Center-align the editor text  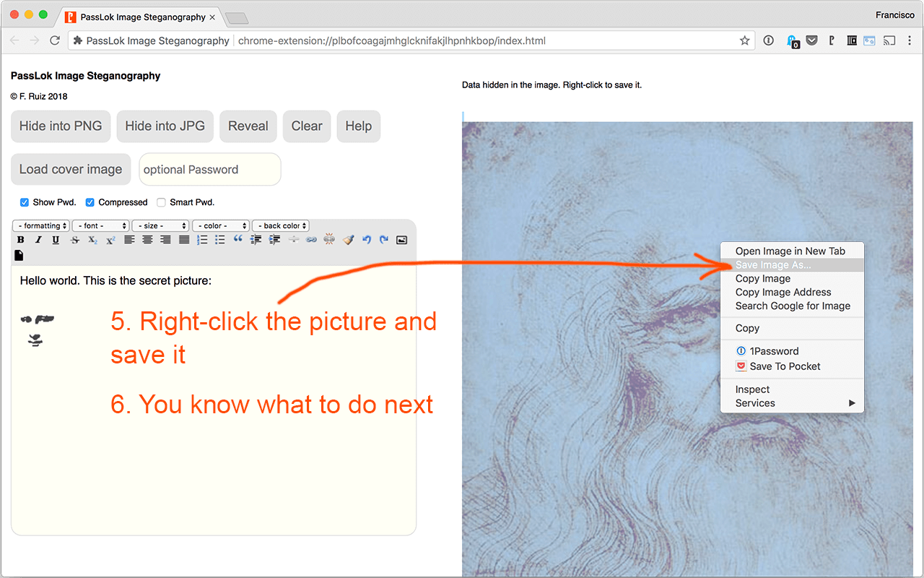[147, 240]
